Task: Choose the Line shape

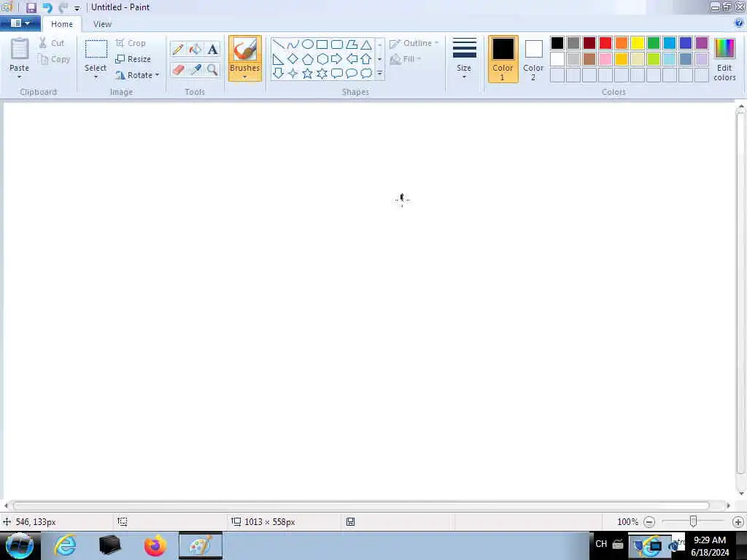Action: [x=278, y=44]
